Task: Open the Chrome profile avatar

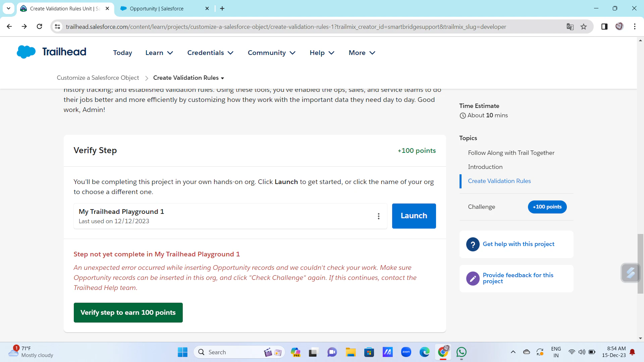Action: [619, 26]
